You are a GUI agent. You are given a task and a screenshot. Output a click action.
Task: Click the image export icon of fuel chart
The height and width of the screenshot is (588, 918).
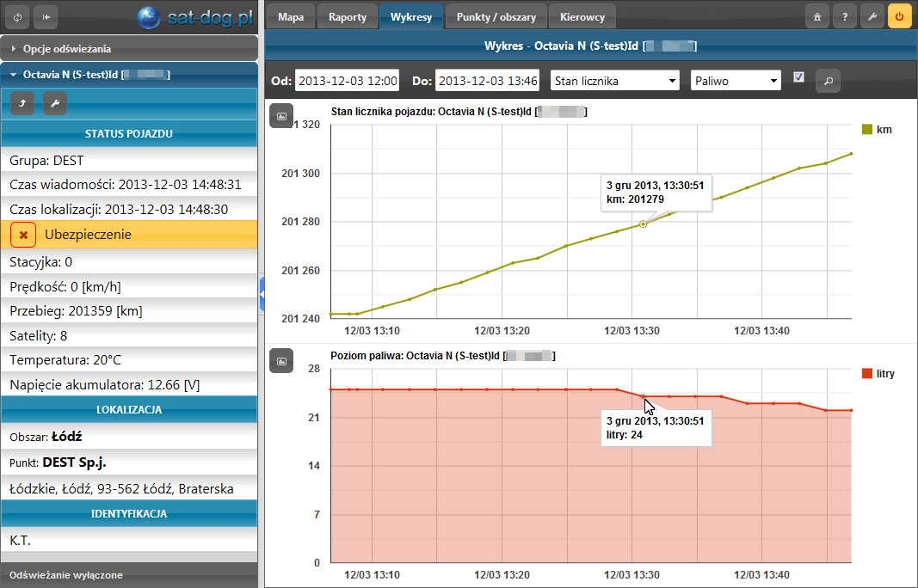pyautogui.click(x=281, y=361)
